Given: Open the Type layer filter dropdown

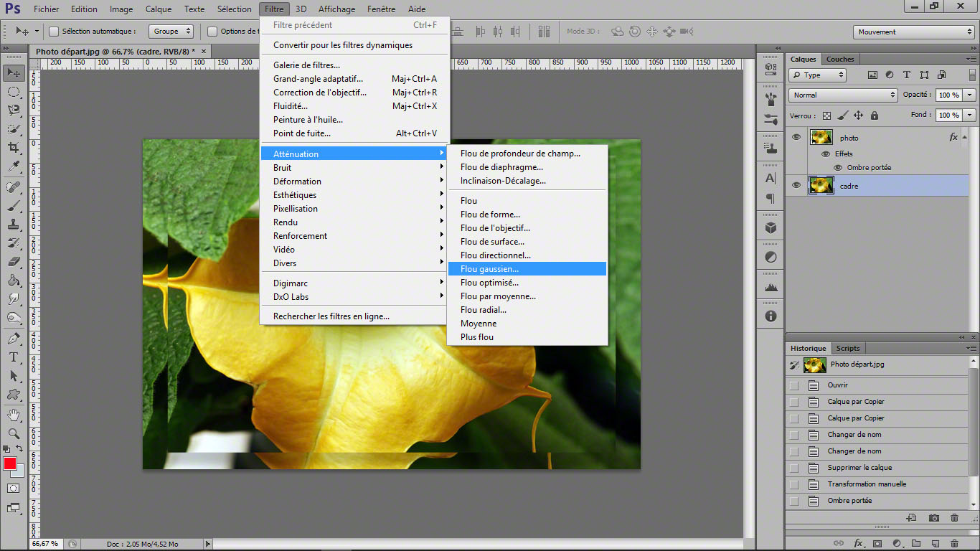Looking at the screenshot, I should 817,75.
